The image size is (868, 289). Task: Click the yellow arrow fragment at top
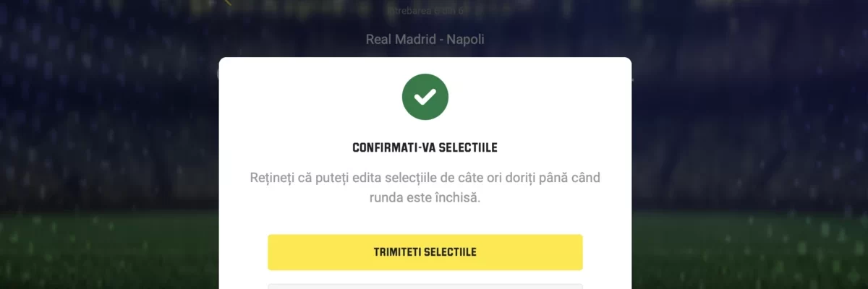click(227, 2)
